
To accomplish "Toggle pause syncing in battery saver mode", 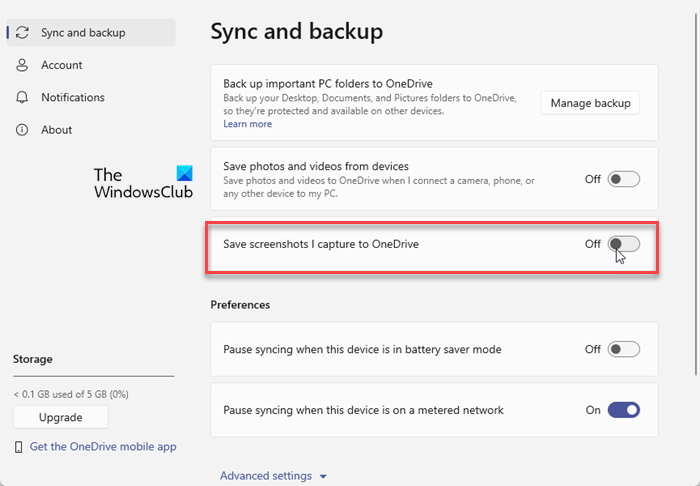I will pyautogui.click(x=623, y=350).
